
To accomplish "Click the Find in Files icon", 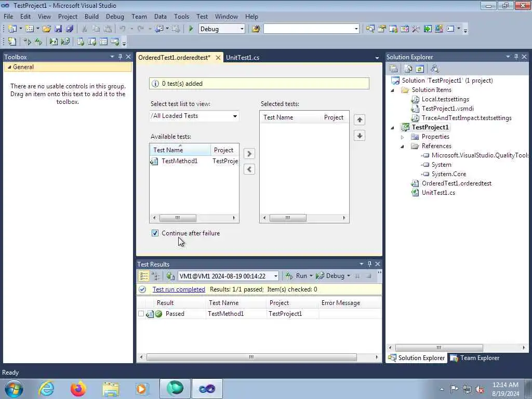I will [x=256, y=29].
